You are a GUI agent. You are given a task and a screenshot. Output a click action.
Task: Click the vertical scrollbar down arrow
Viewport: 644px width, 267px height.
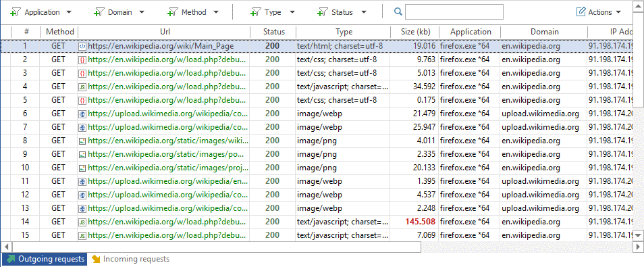click(638, 235)
